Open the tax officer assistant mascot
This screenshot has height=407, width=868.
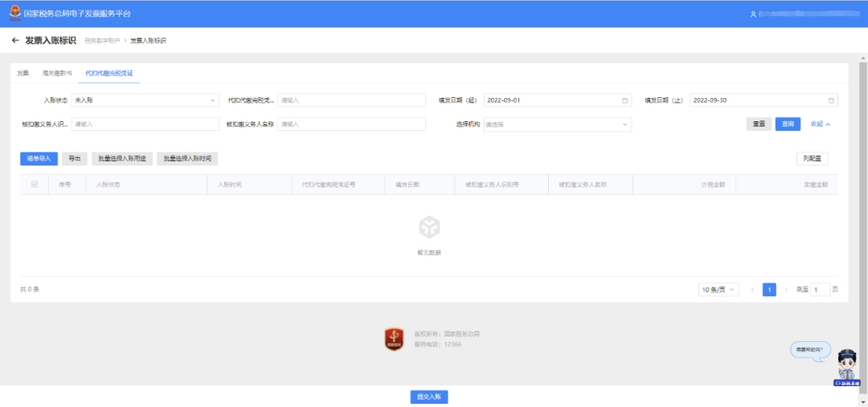(x=847, y=365)
